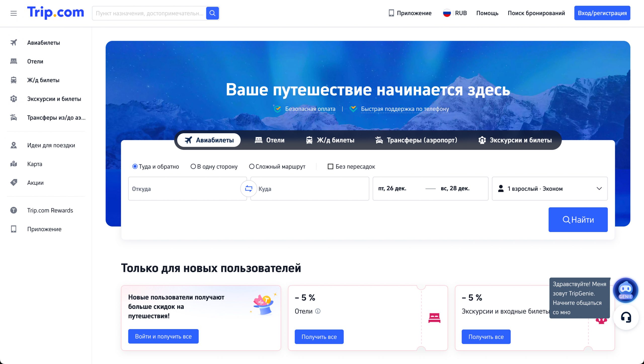The width and height of the screenshot is (644, 364).
Task: Click the Вход/регистрация button
Action: [602, 13]
